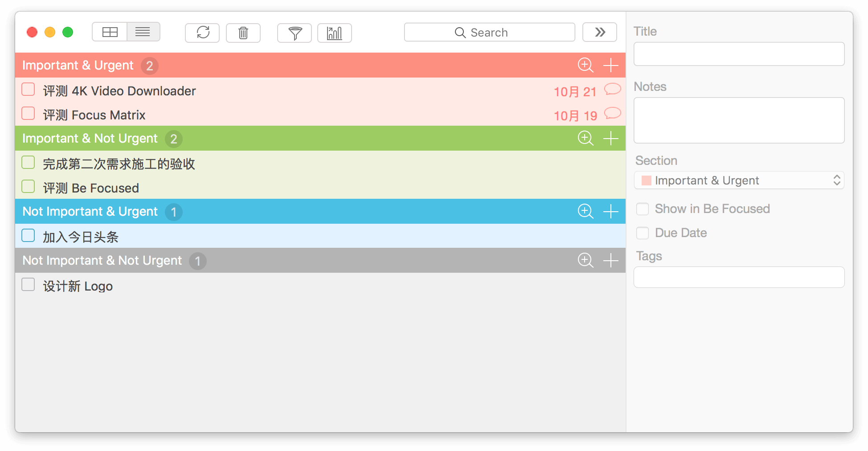Select the 评测 Focus Matrix row
The image size is (868, 451).
pos(320,114)
